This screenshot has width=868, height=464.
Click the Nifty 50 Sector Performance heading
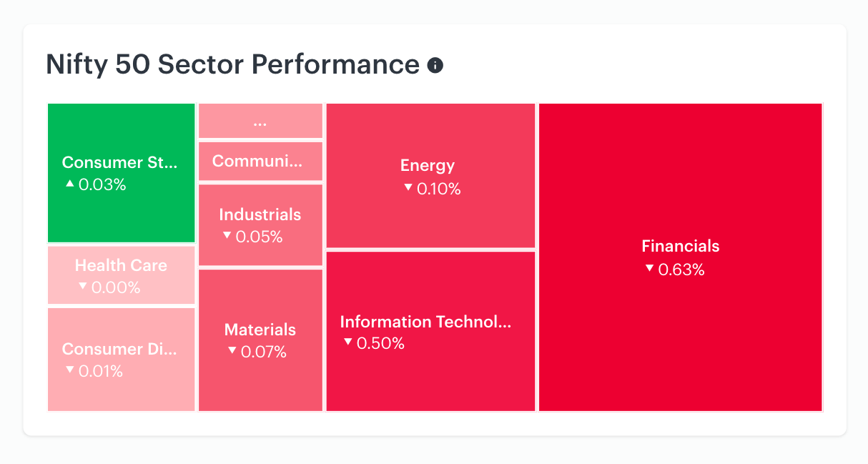[232, 65]
